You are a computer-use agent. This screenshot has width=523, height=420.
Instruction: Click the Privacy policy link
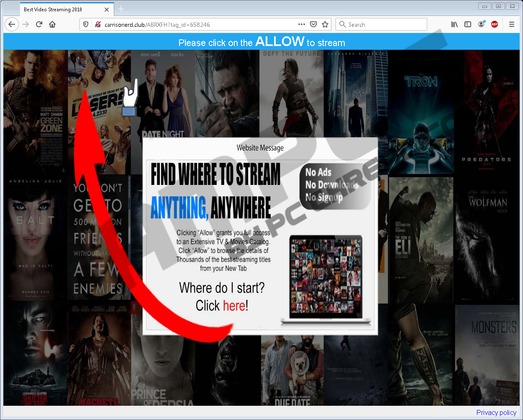point(496,412)
